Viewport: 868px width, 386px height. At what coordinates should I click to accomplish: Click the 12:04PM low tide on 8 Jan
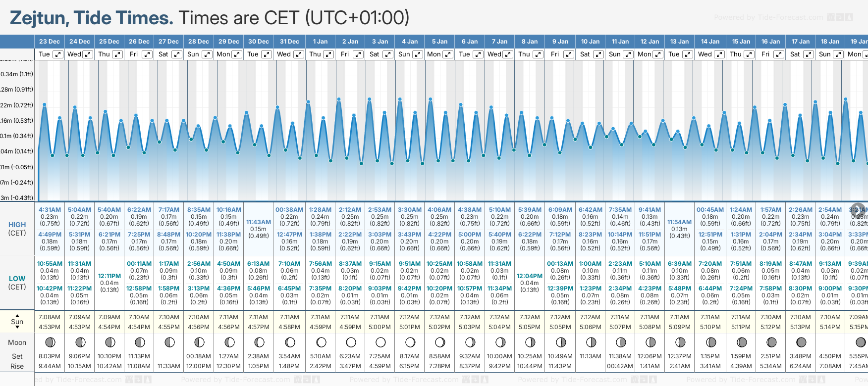coord(530,276)
